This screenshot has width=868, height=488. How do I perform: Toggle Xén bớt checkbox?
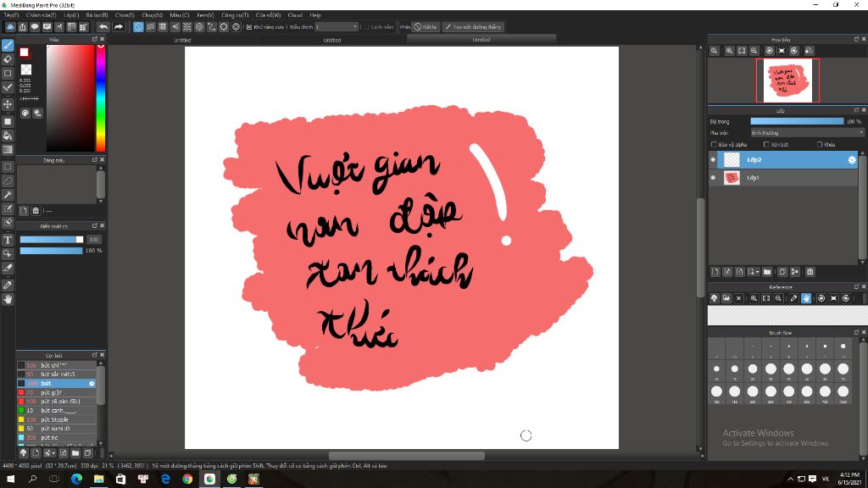(x=766, y=144)
